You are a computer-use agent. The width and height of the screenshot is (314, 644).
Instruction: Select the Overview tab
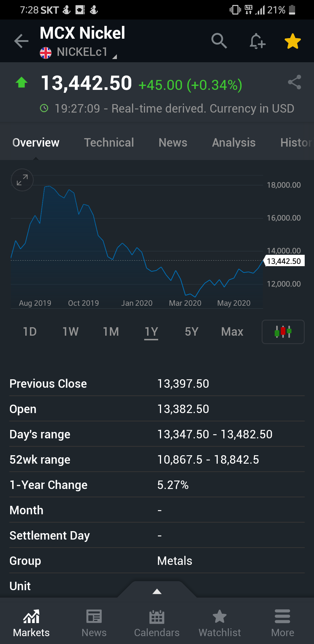(x=36, y=143)
